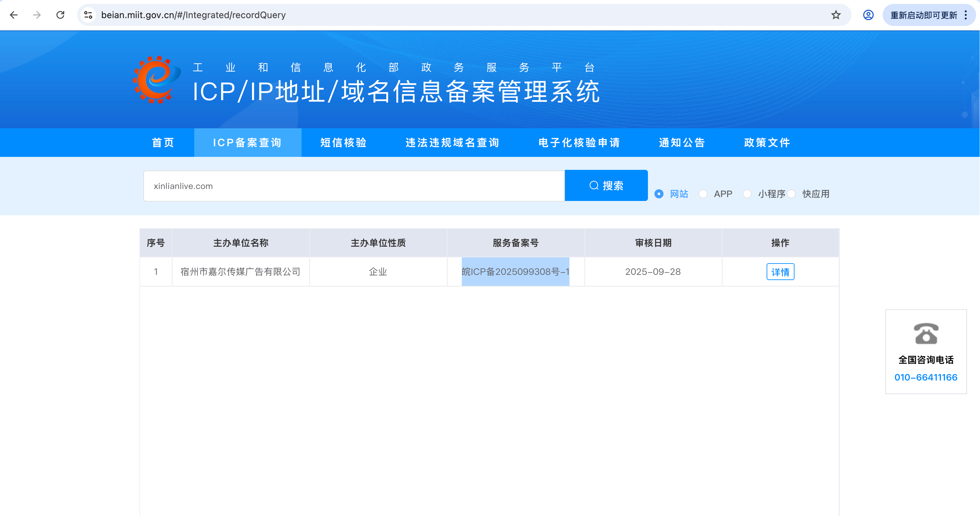Click the browser back arrow

(x=14, y=15)
